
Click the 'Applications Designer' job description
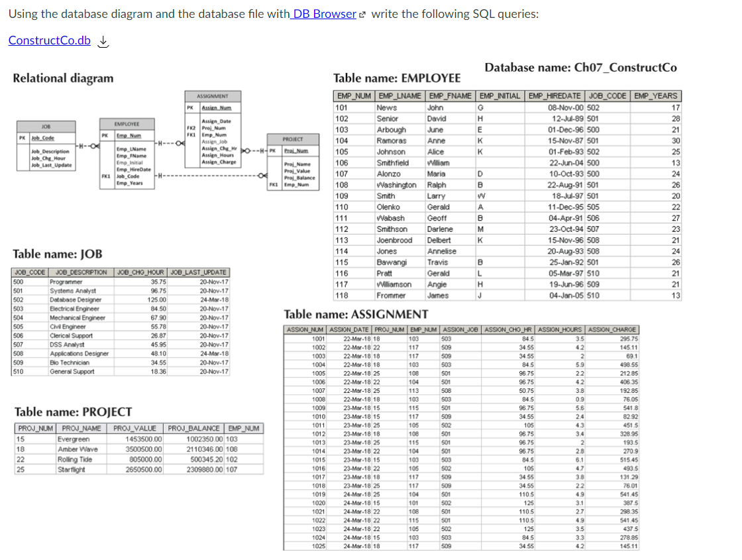click(79, 354)
